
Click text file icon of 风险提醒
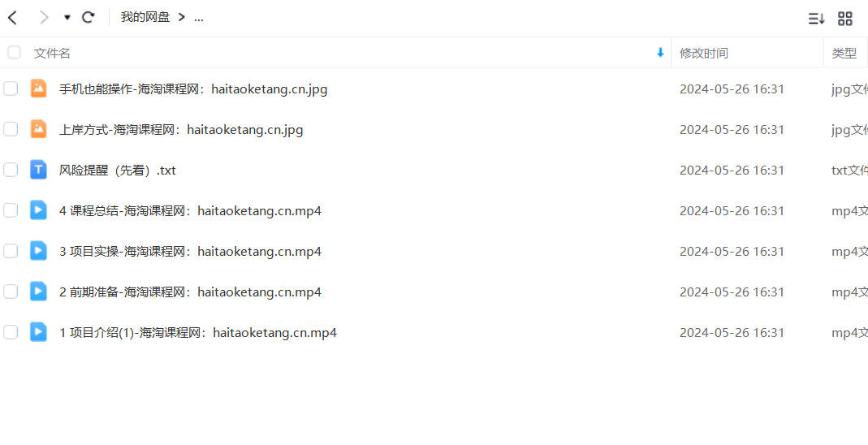point(38,170)
